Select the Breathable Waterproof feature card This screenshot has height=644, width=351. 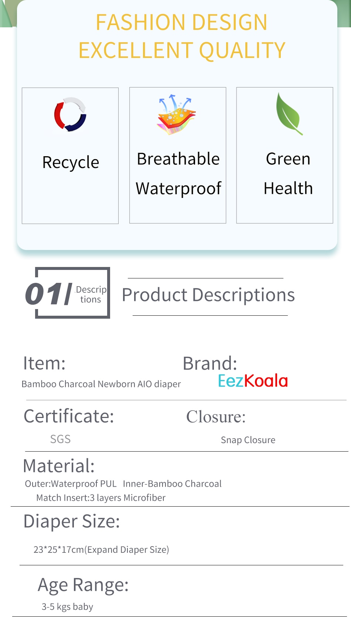(x=178, y=155)
